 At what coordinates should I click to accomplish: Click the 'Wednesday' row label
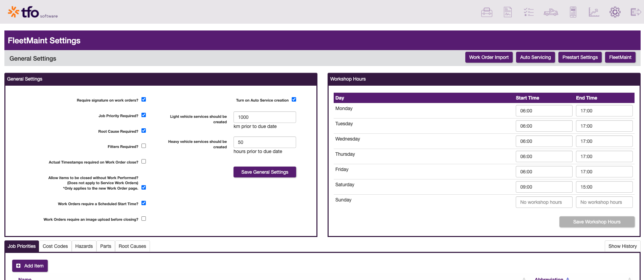[x=348, y=139]
